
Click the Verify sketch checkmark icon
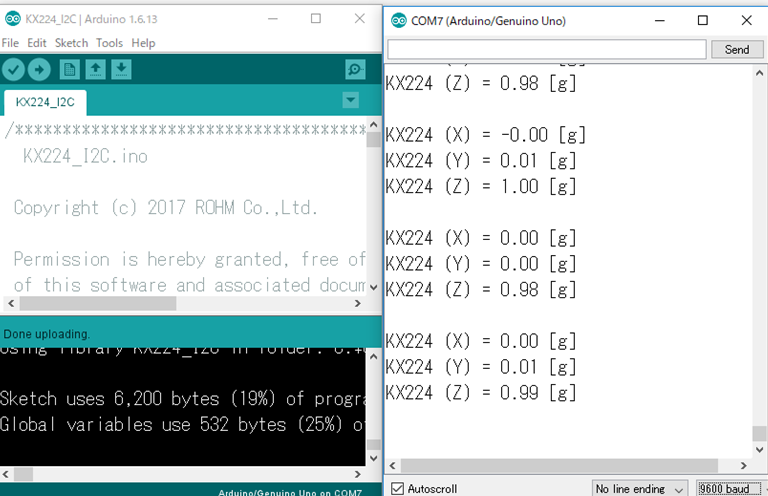tap(13, 69)
